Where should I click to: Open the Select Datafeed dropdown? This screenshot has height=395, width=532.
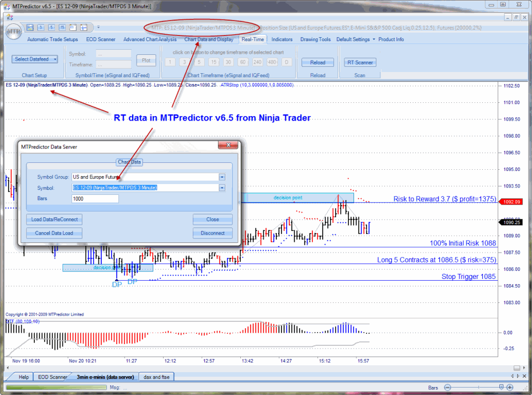[x=34, y=59]
